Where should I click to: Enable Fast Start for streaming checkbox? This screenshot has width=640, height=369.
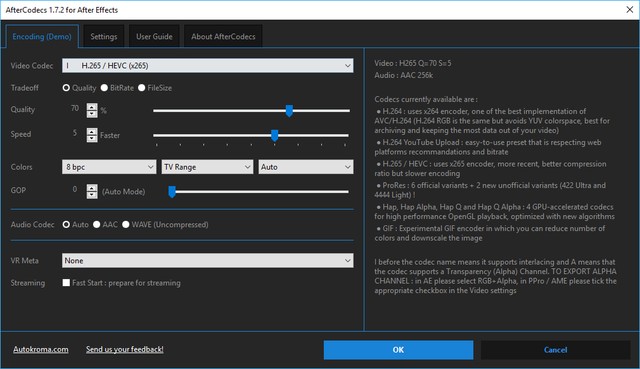[x=66, y=282]
